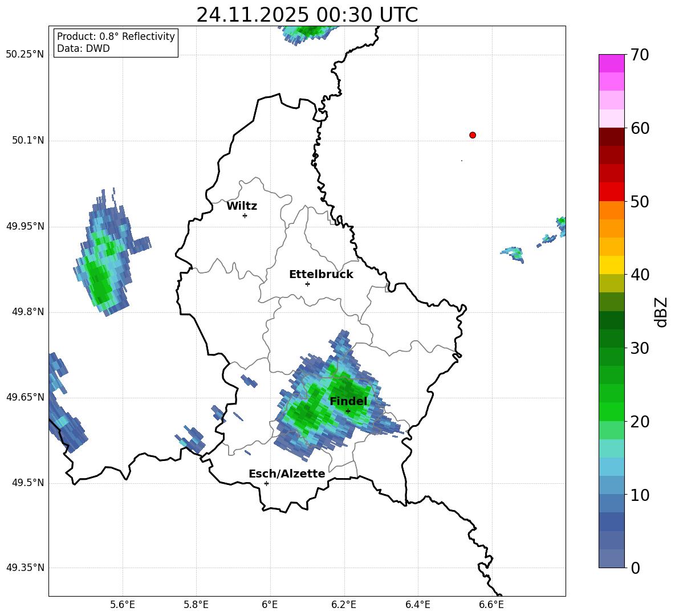Click the Findel location cross marker
This screenshot has width=675, height=616.
point(348,411)
